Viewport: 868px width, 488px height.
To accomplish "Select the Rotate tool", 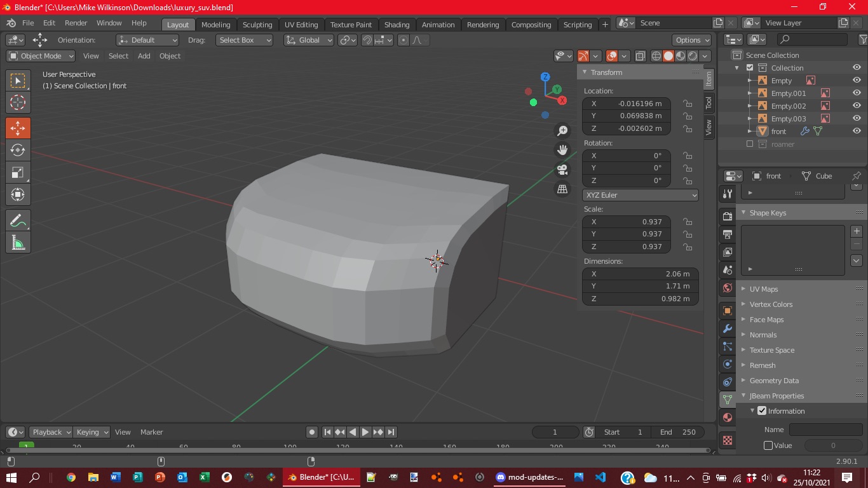I will [x=18, y=151].
